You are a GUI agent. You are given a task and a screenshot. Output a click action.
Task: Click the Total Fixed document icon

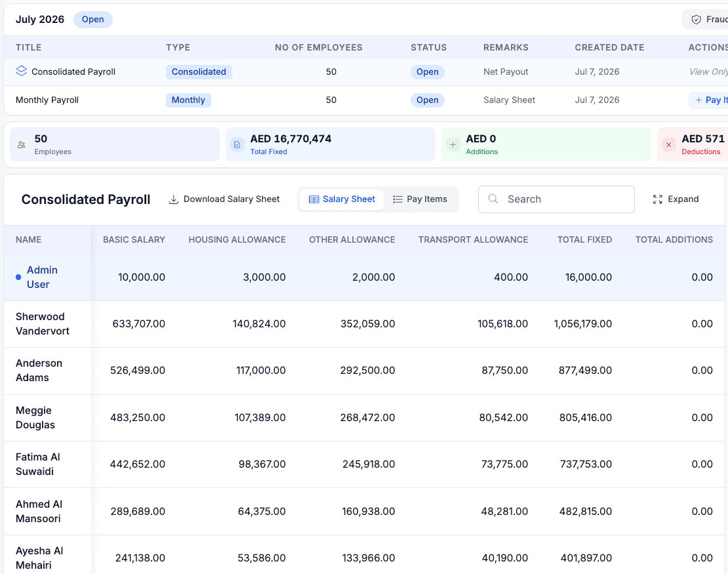click(x=237, y=145)
